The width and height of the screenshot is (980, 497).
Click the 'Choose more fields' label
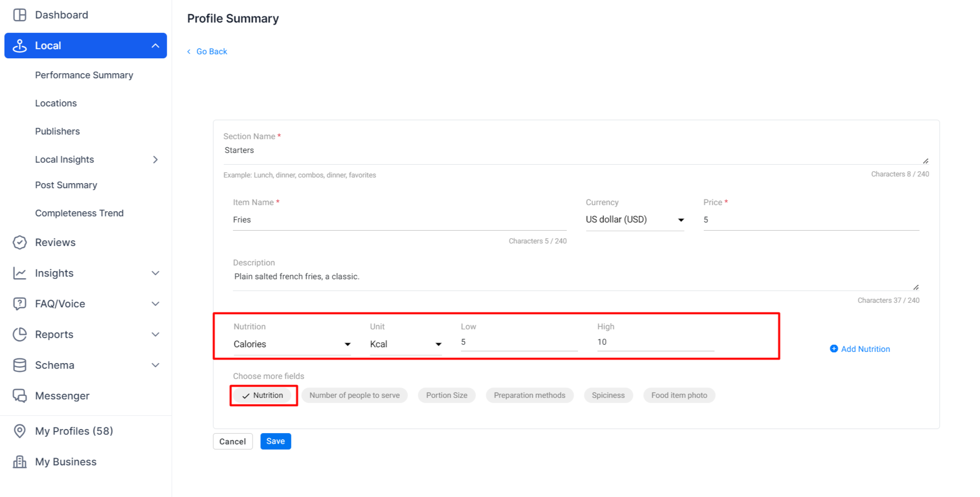coord(268,376)
